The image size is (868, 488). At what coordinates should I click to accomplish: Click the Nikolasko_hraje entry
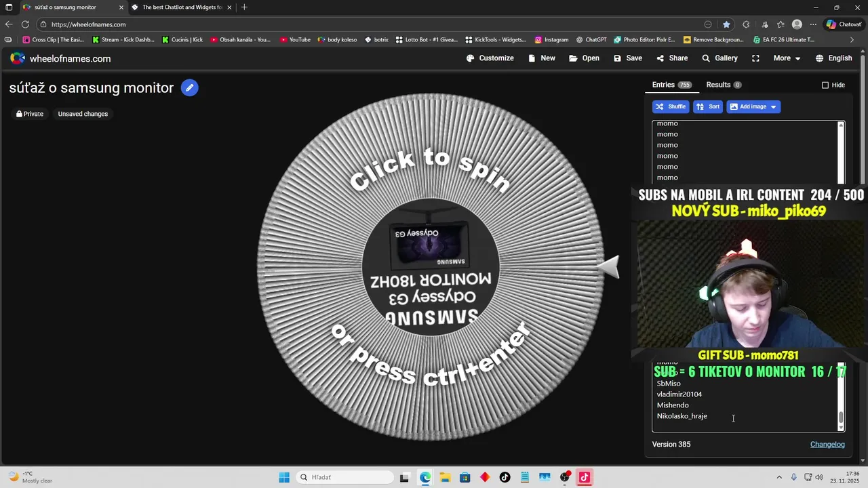[682, 416]
